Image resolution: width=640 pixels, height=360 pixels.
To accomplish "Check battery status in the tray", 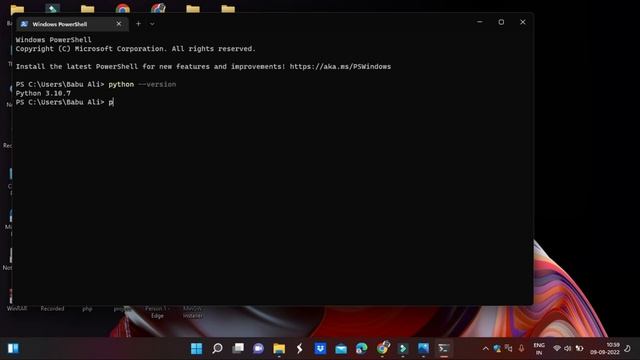I will [x=579, y=348].
